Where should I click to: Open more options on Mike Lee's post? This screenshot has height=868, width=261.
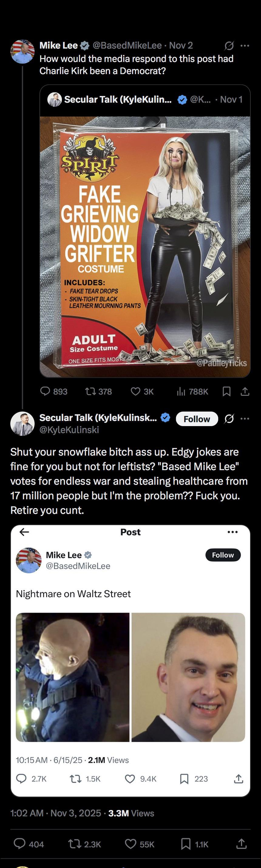[245, 46]
